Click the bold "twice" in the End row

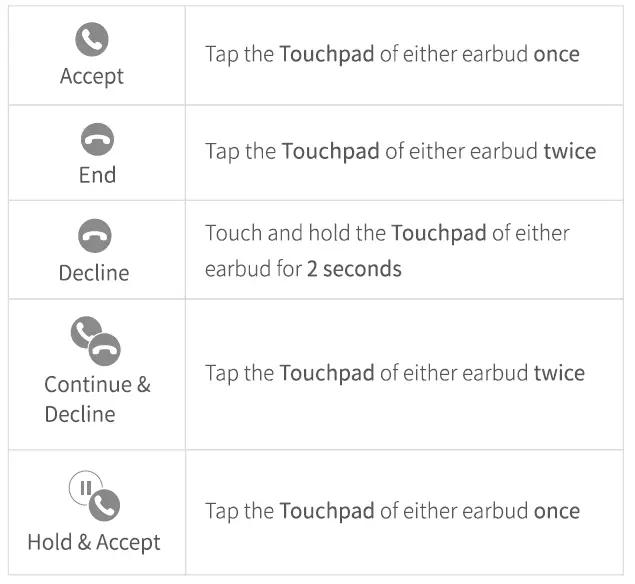[x=569, y=152]
